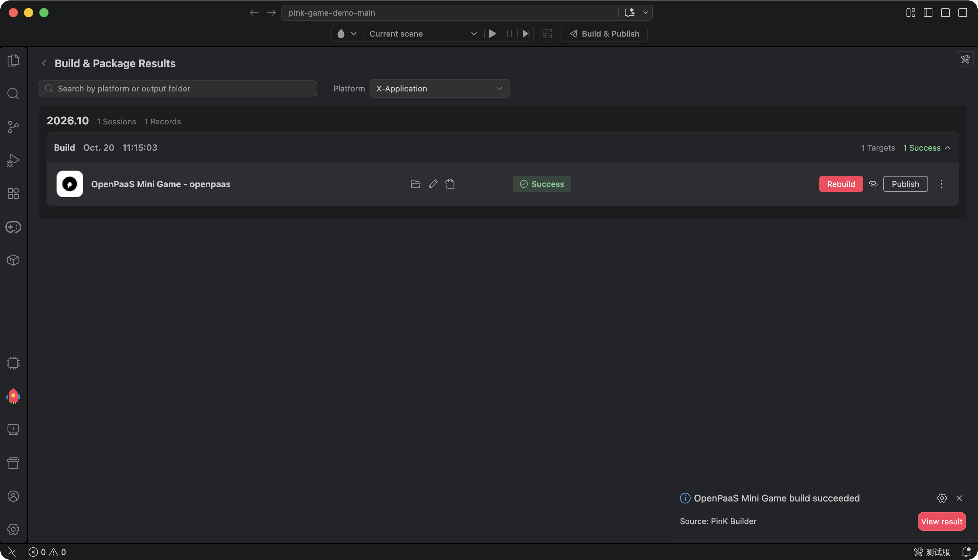Open output folder for OpenPaaS Mini Game

coord(415,184)
